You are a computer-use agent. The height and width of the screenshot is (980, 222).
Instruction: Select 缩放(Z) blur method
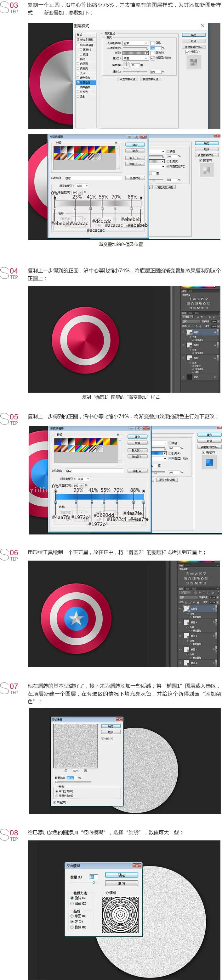point(72,903)
